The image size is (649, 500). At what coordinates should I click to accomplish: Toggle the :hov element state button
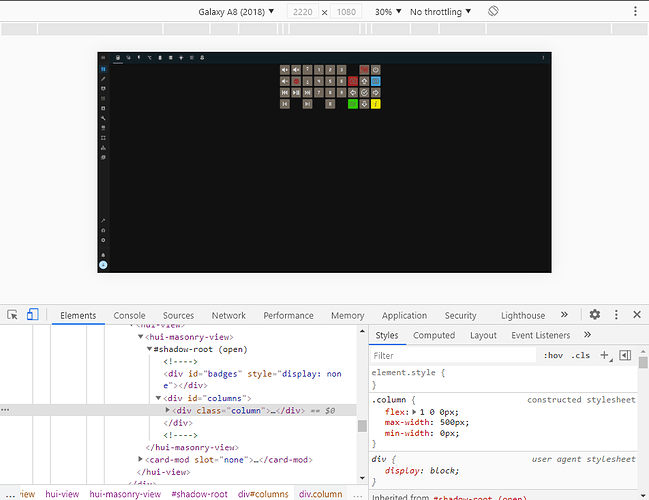(x=553, y=356)
